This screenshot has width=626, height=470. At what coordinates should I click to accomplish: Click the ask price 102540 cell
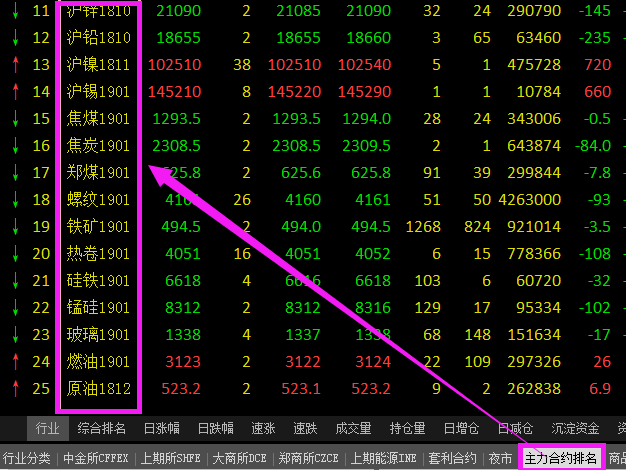(x=365, y=64)
